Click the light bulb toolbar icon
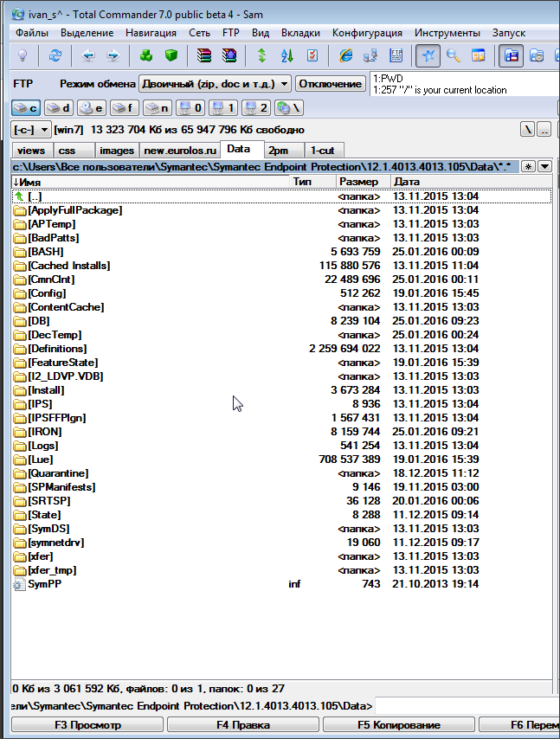Viewport: 560px width, 739px height. pos(23,55)
